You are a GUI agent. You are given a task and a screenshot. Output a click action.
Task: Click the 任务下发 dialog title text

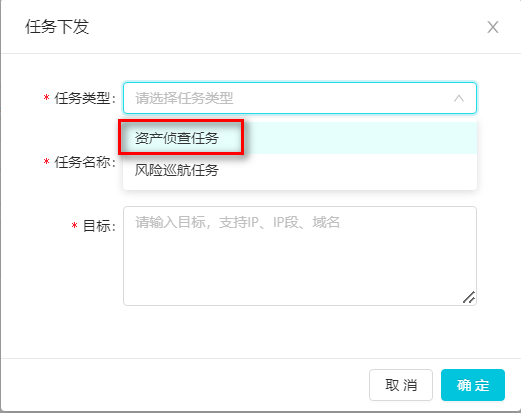point(57,27)
